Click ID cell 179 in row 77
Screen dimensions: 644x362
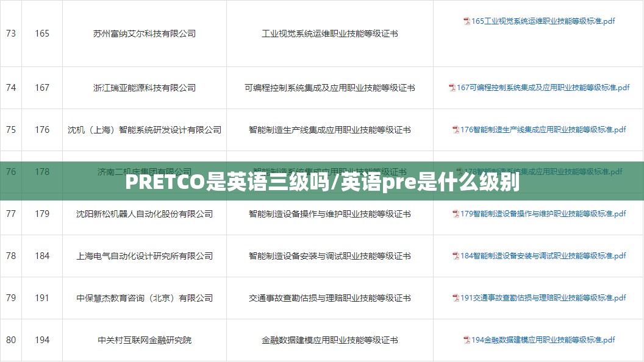(x=42, y=215)
